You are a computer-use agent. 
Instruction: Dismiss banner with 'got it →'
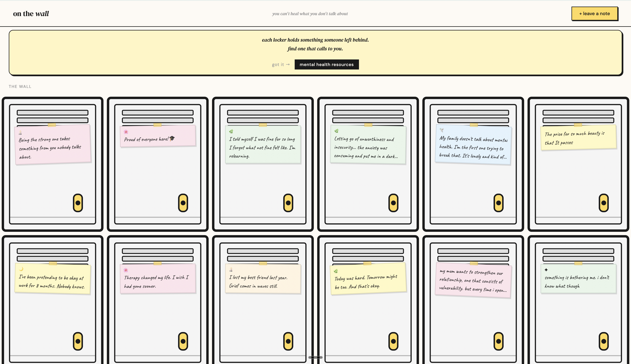[x=281, y=65]
